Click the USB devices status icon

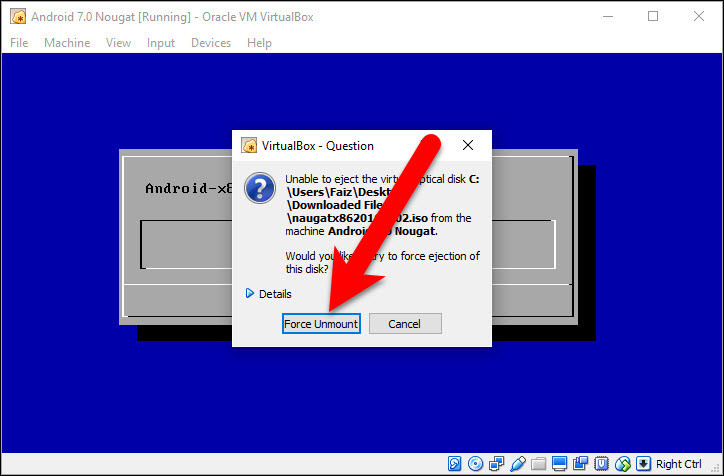[518, 464]
